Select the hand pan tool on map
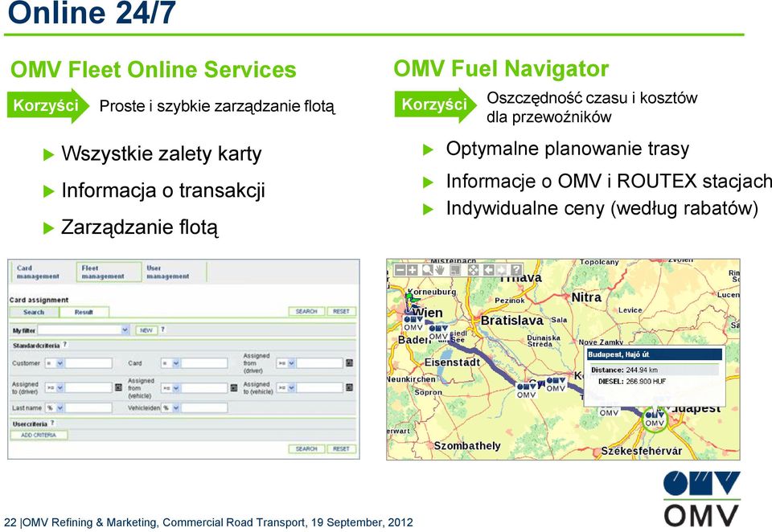 point(440,270)
